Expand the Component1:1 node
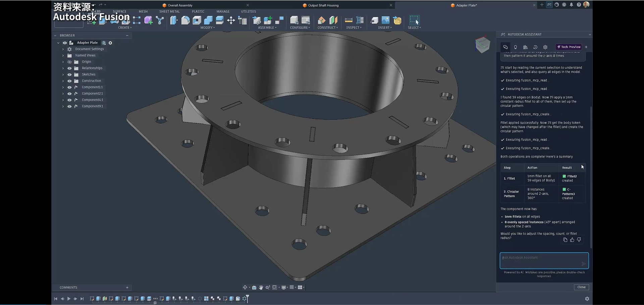This screenshot has height=305, width=644. (63, 87)
